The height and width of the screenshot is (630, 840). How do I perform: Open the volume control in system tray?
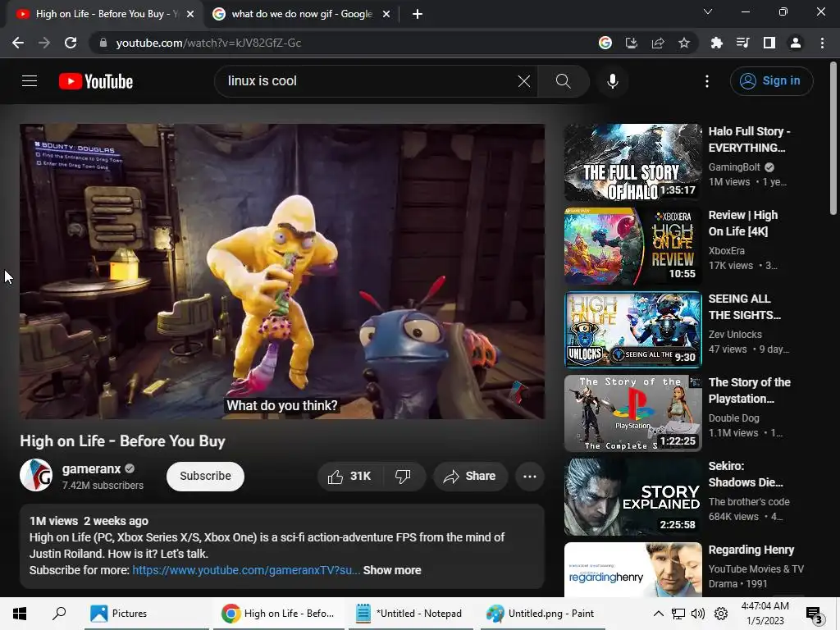pyautogui.click(x=698, y=614)
